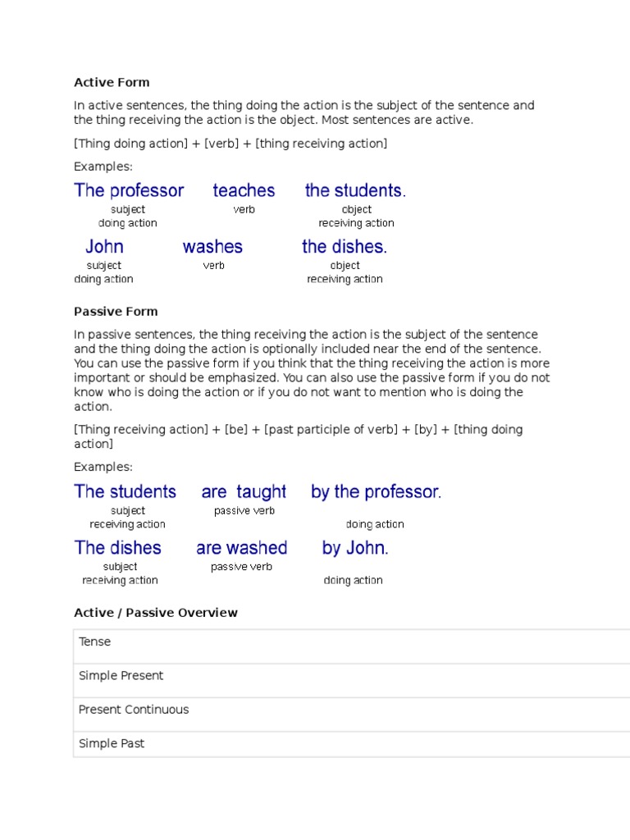630x840 pixels.
Task: Select the 'Tense' table header cell
Action: (95, 642)
